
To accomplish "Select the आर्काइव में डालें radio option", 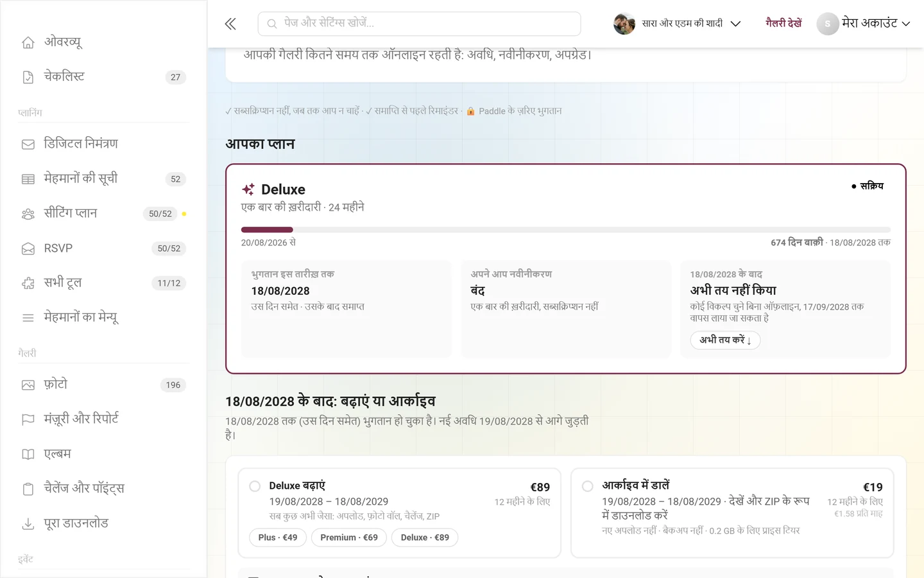I will pyautogui.click(x=587, y=486).
